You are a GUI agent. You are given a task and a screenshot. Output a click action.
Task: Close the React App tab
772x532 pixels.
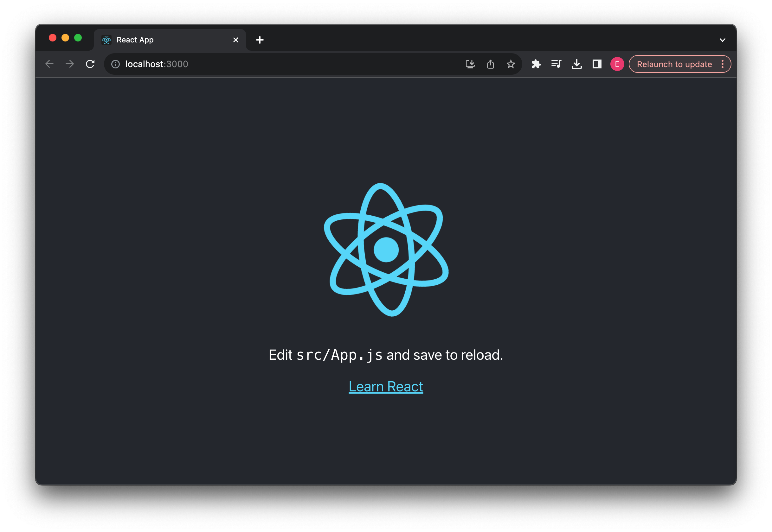(x=236, y=40)
